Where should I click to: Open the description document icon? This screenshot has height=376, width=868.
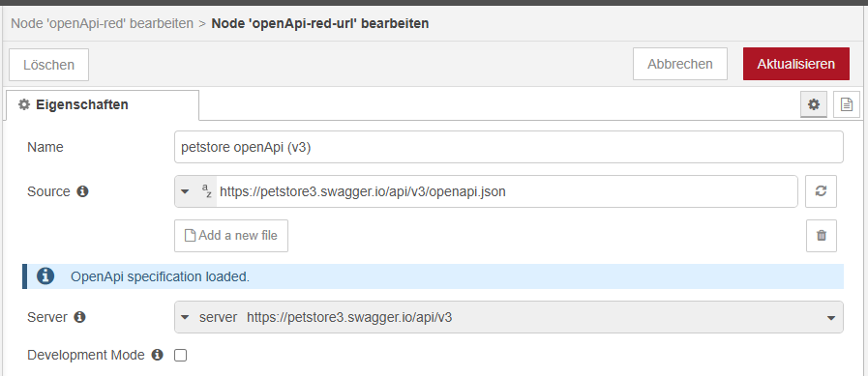tap(846, 104)
